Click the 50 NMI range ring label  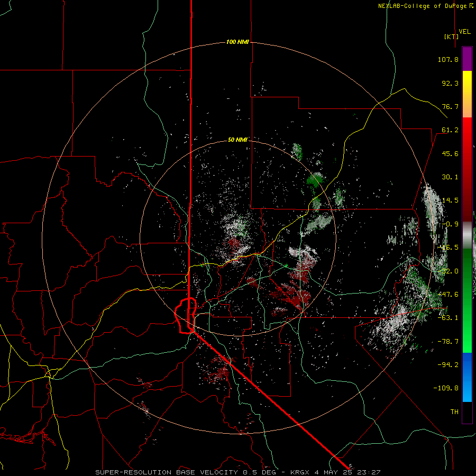point(237,140)
